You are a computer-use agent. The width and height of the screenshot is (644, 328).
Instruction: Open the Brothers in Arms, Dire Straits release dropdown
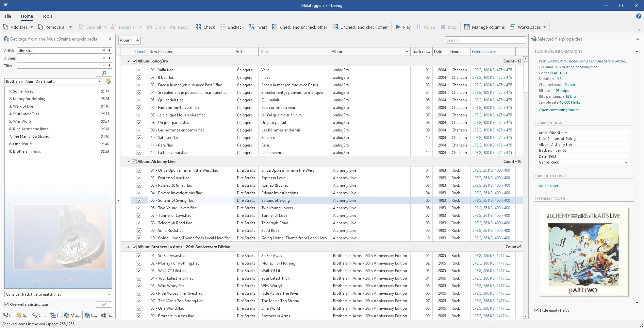click(99, 81)
